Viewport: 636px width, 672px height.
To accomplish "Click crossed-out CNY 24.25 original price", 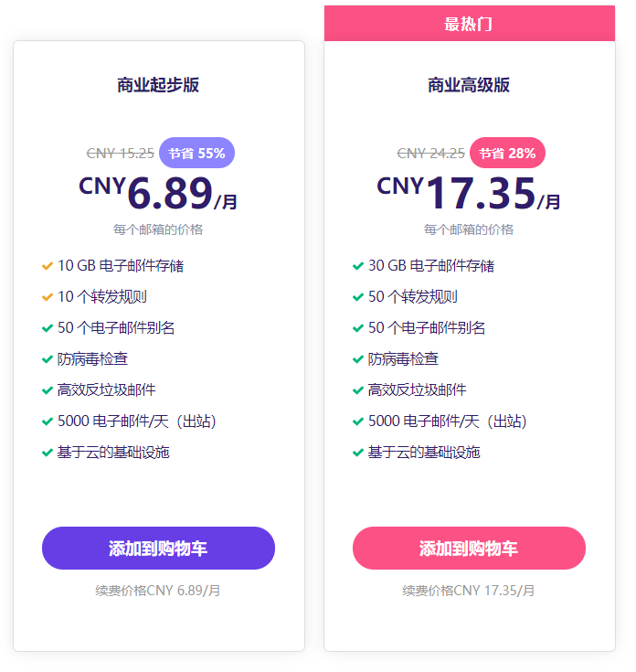I will pyautogui.click(x=430, y=153).
